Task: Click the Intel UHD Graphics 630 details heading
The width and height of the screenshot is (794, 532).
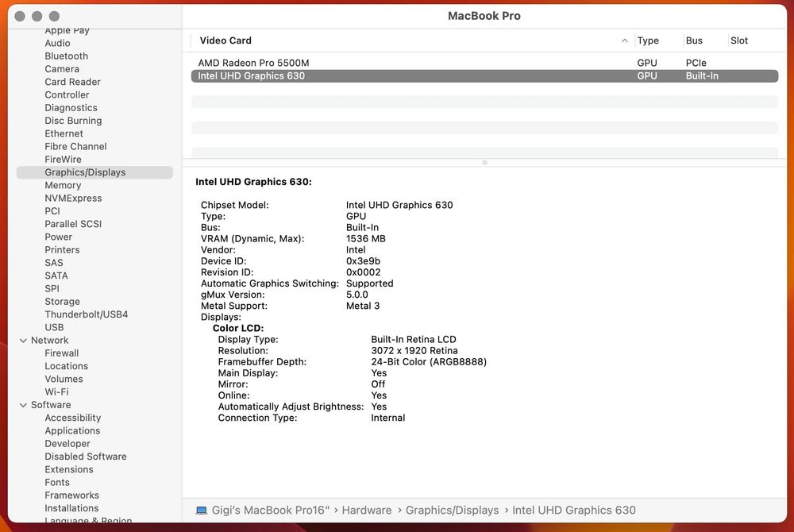Action: (x=254, y=182)
